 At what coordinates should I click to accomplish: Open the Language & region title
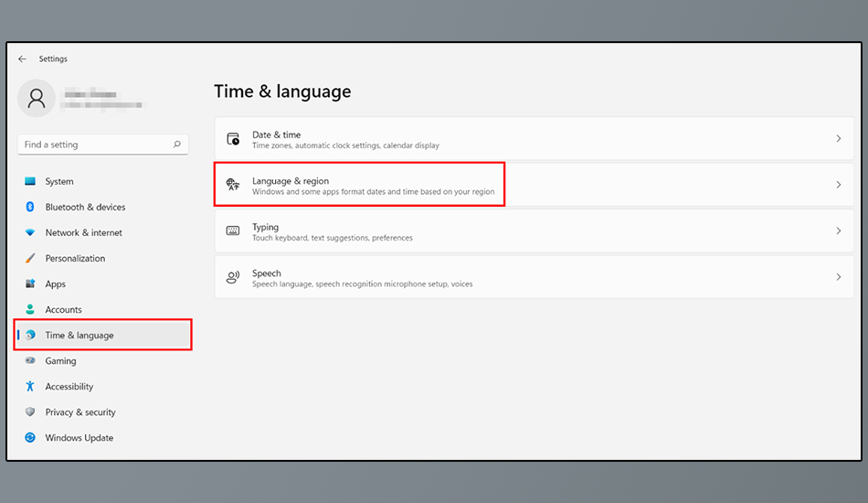click(291, 180)
